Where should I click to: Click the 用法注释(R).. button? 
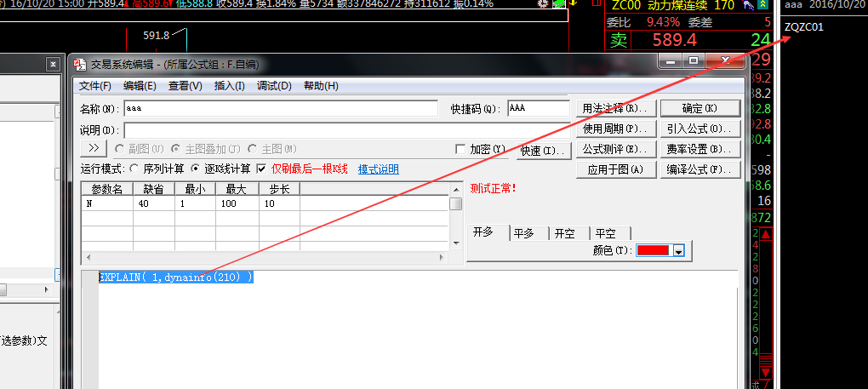[616, 108]
